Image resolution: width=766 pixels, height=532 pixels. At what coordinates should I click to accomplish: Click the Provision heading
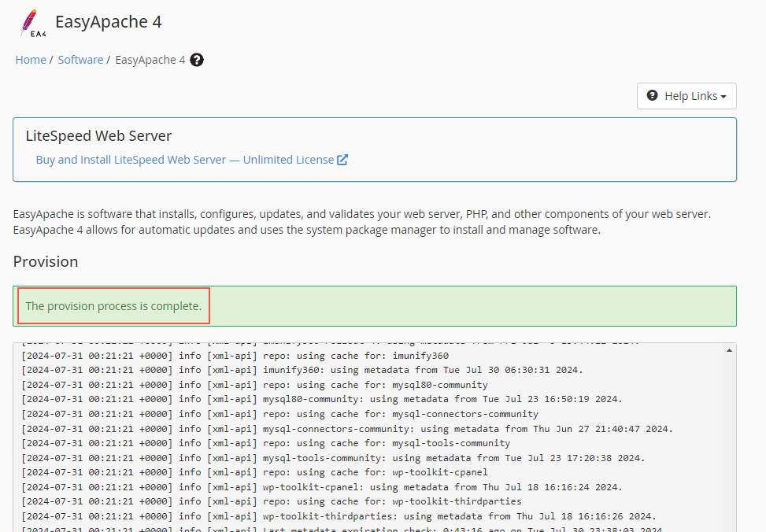(46, 262)
